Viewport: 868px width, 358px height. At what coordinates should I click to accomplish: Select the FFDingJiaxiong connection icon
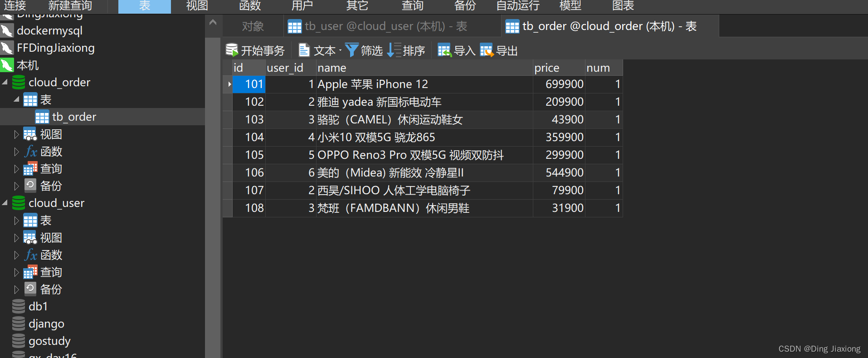(7, 48)
